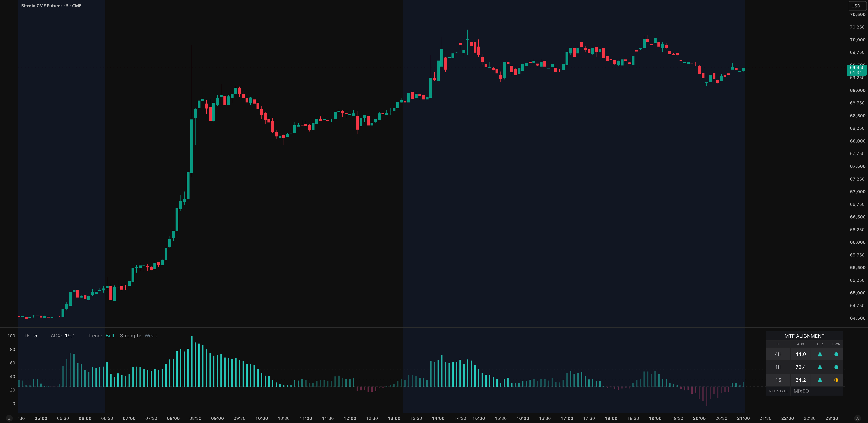Screen dimensions: 868x423
Task: Click the 4H row up-triangle direction icon
Action: pos(820,354)
